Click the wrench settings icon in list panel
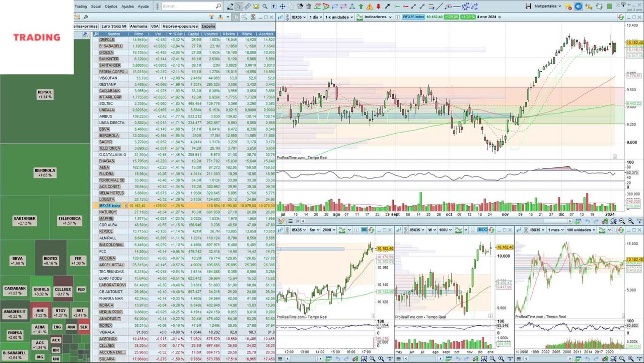The height and width of the screenshot is (363, 644). point(86,17)
